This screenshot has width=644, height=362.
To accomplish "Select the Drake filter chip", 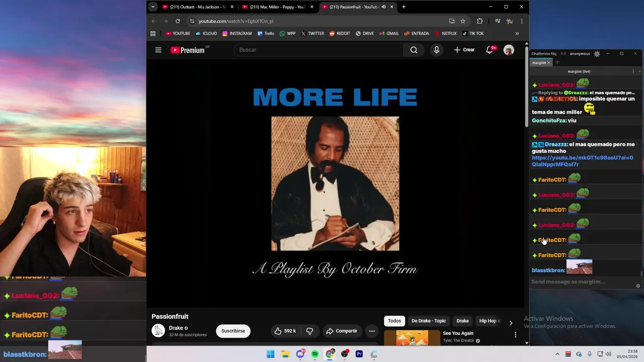I will coord(462,321).
